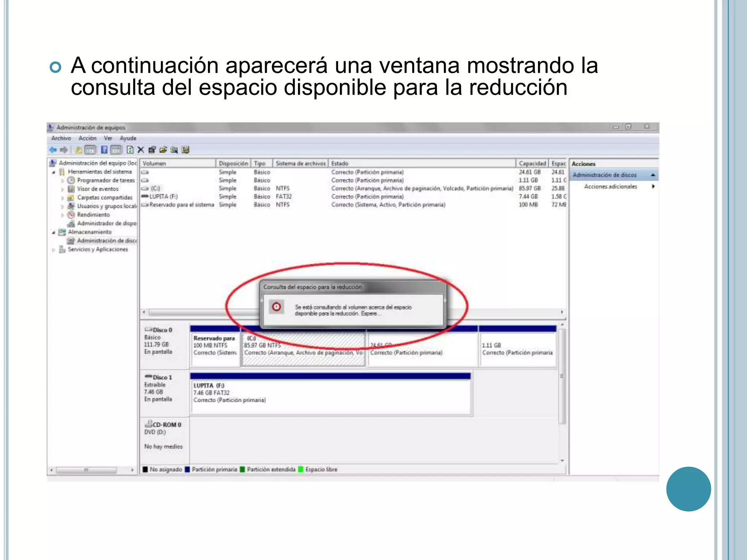Click scroll-right arrow of volume list scrollbar
Screen dimensions: 747x560
coord(562,312)
